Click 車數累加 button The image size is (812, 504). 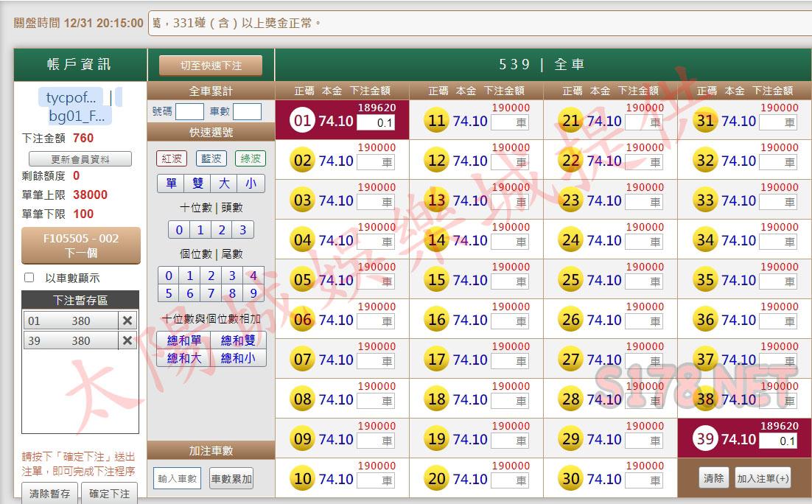231,479
